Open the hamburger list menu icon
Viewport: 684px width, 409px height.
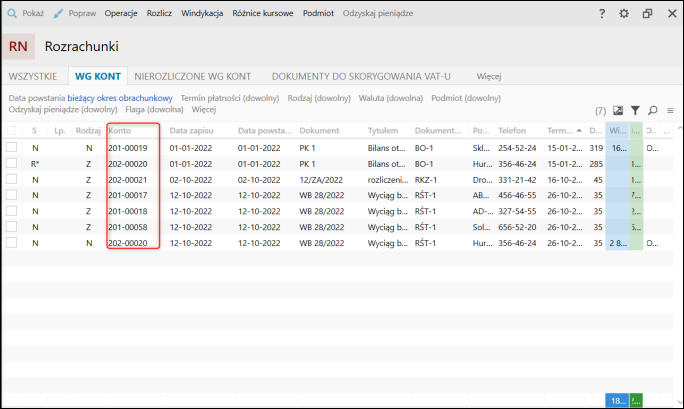click(670, 111)
